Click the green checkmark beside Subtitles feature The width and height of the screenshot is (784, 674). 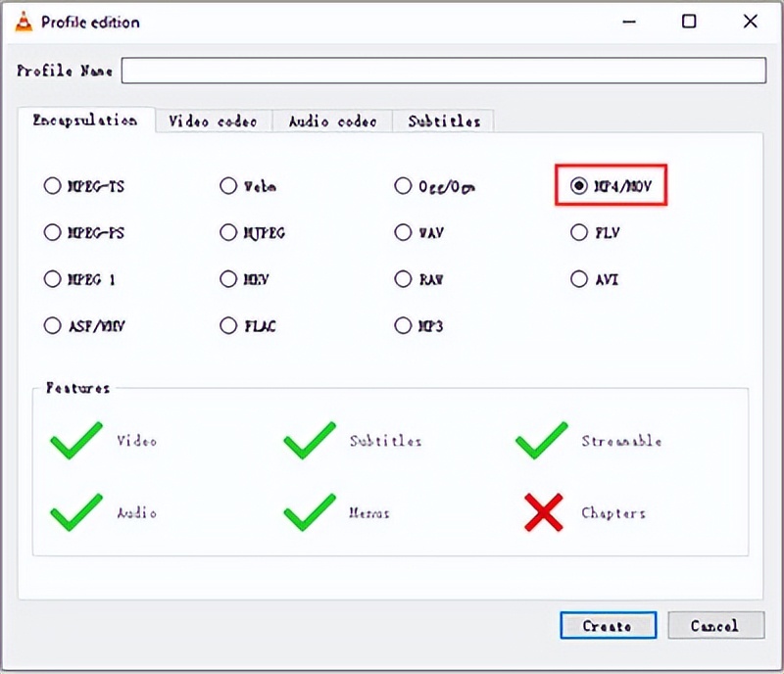click(x=310, y=441)
